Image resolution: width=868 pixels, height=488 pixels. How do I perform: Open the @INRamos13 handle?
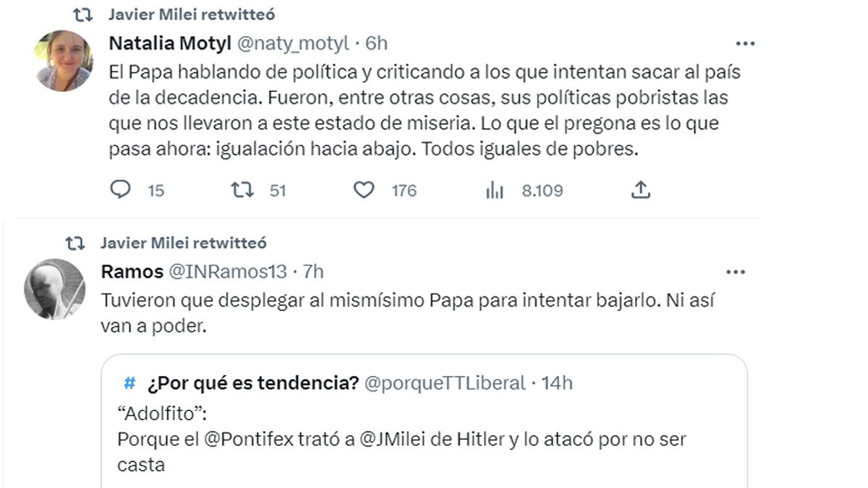[228, 272]
